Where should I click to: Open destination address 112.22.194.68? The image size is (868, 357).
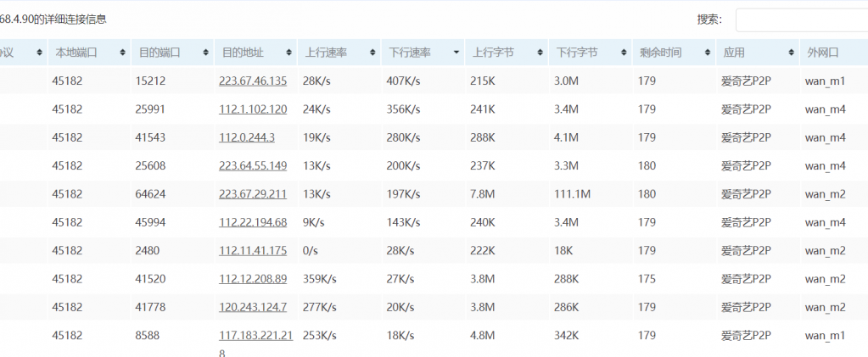coord(253,222)
